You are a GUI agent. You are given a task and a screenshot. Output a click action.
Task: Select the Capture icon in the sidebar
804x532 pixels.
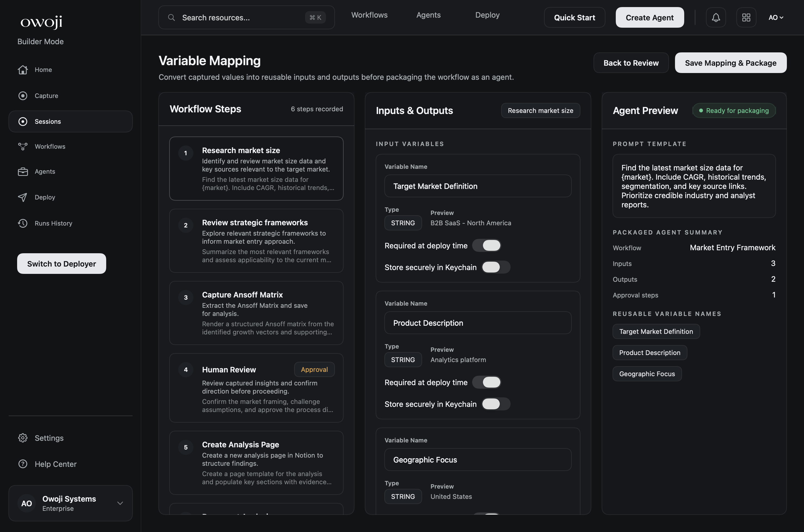tap(23, 95)
